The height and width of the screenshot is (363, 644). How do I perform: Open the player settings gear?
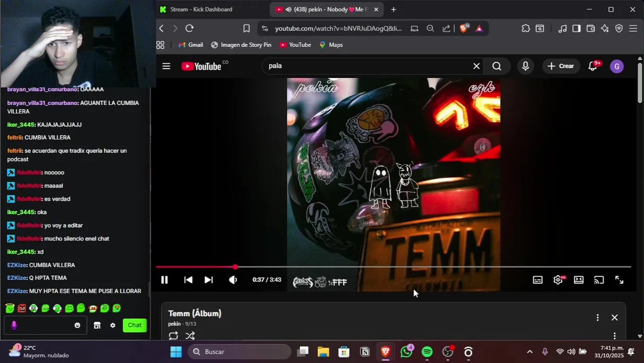pos(558,280)
